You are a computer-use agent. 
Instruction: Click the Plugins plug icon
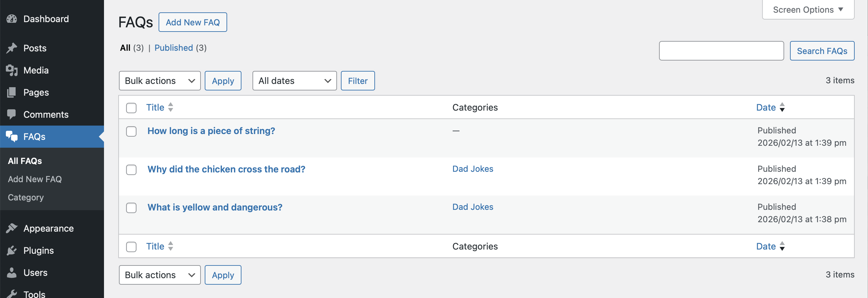tap(12, 251)
